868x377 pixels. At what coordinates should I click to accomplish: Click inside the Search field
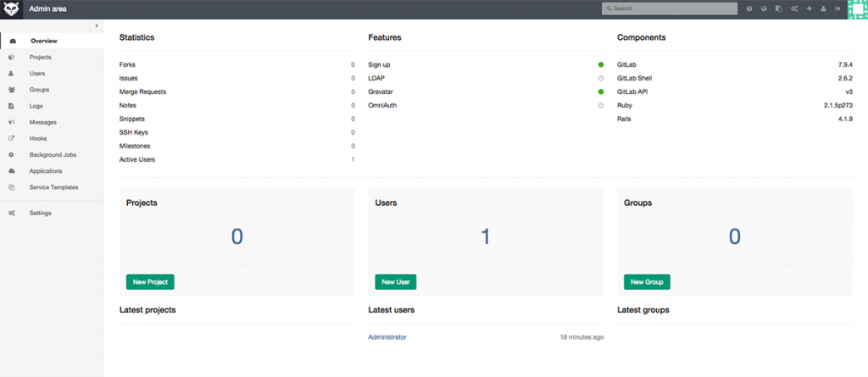(x=670, y=9)
